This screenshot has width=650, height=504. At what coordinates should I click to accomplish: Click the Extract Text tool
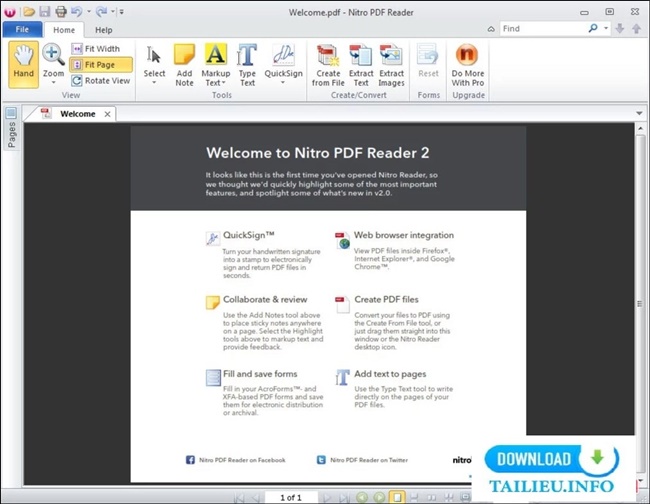361,65
